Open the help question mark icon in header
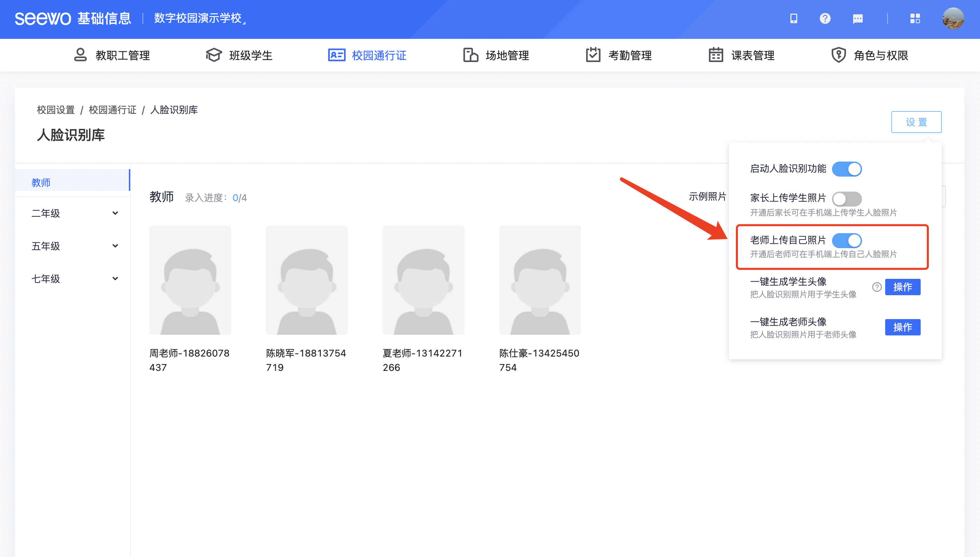Screen dimensions: 980x557 [x=825, y=18]
